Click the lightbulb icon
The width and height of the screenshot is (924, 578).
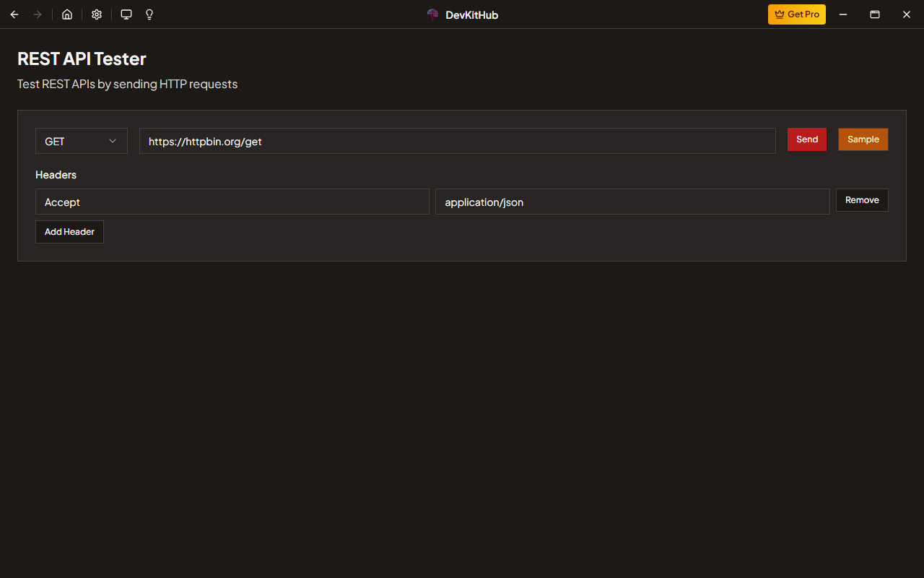tap(149, 14)
